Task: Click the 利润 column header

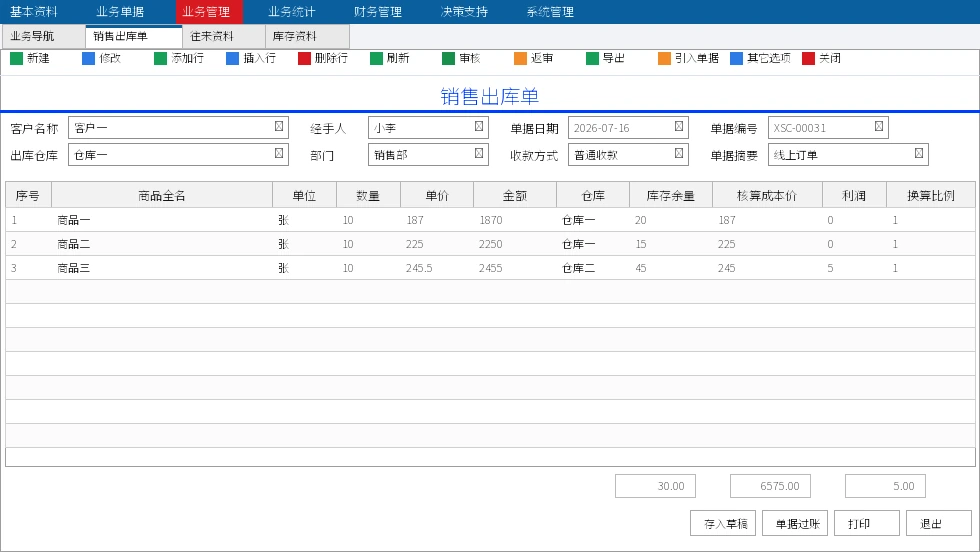Action: (854, 196)
